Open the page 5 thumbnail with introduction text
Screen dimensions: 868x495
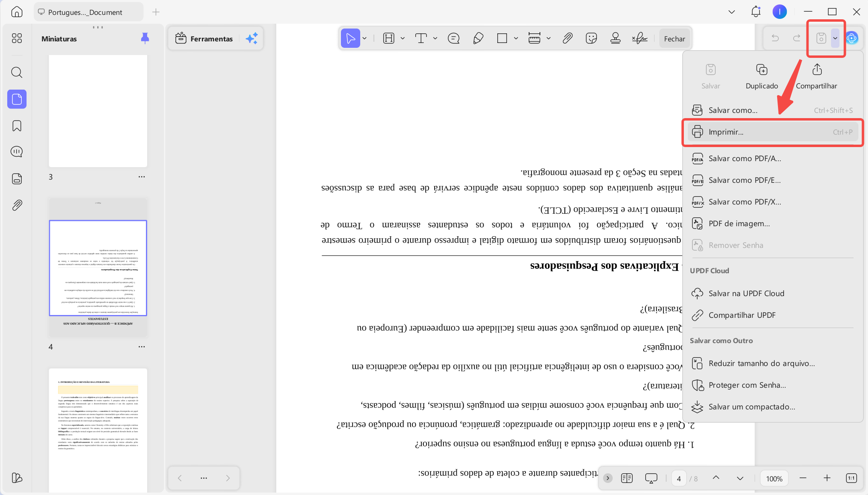[x=98, y=430]
